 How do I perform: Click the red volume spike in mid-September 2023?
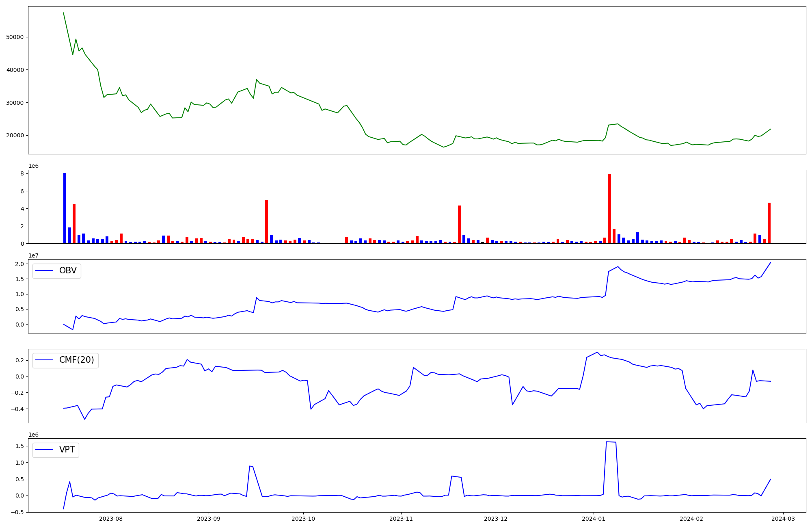coord(266,222)
